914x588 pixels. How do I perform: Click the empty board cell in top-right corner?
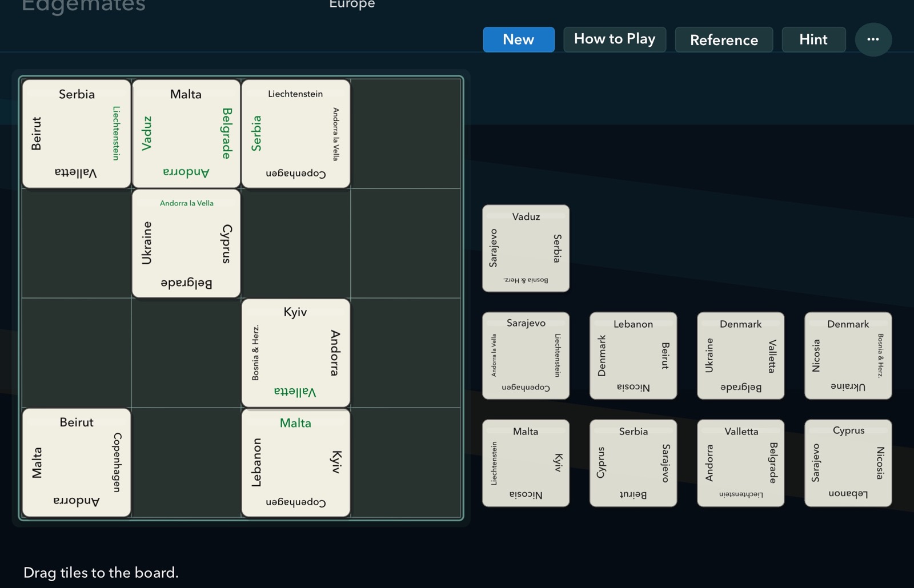point(406,132)
